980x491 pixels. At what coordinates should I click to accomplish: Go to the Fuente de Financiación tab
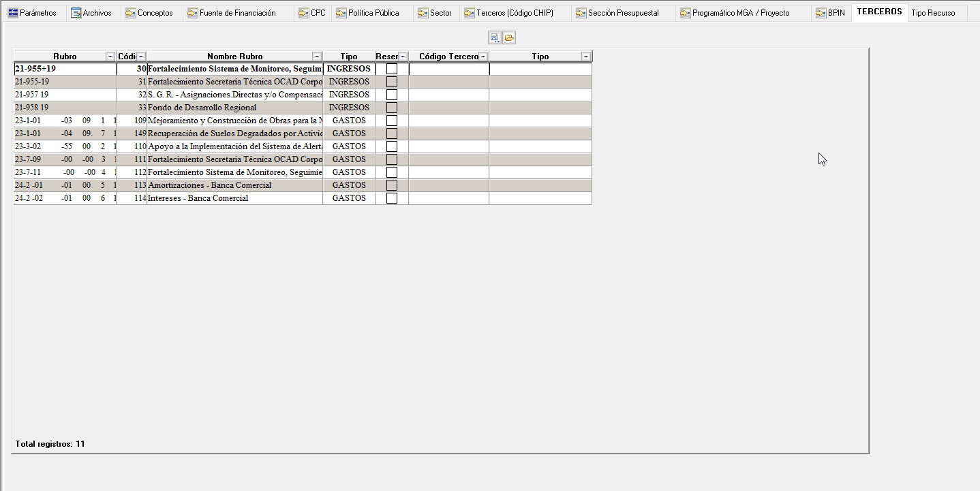[232, 13]
